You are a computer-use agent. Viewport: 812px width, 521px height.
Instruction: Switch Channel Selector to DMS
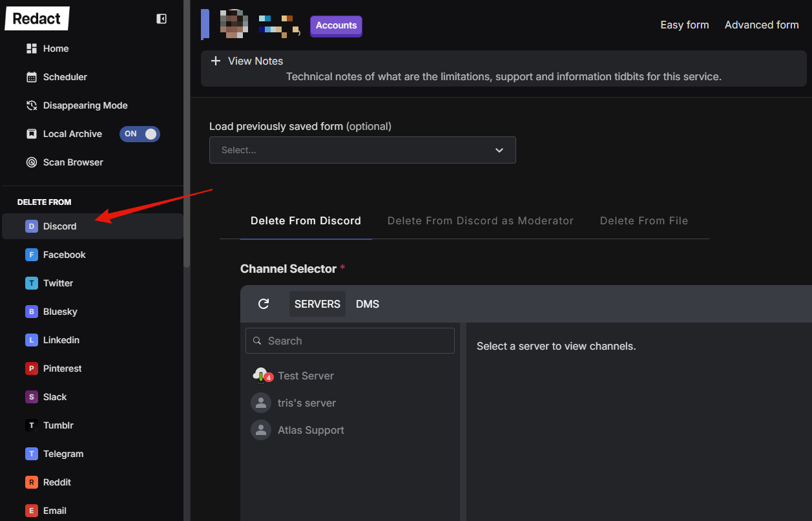[x=367, y=303]
